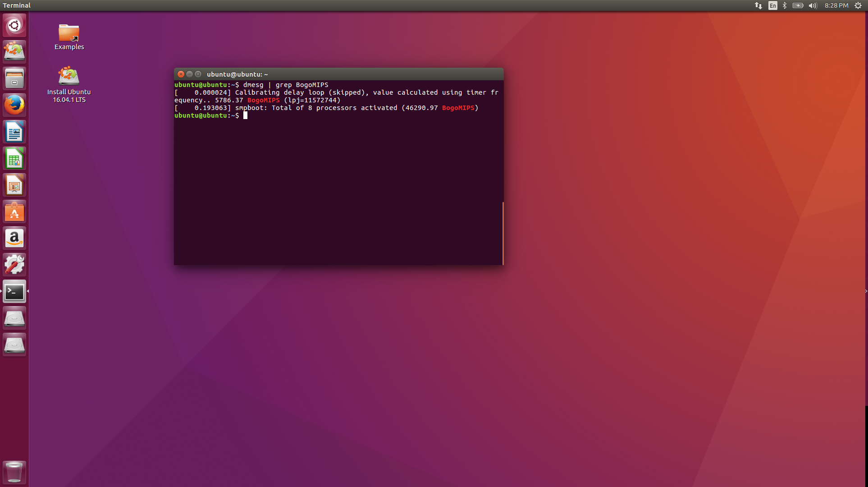Screen dimensions: 868x487
Task: Open System Settings wrench icon
Action: click(x=14, y=265)
